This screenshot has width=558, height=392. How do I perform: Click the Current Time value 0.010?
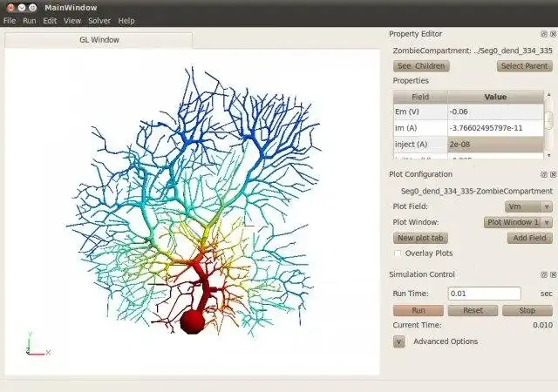click(x=542, y=325)
